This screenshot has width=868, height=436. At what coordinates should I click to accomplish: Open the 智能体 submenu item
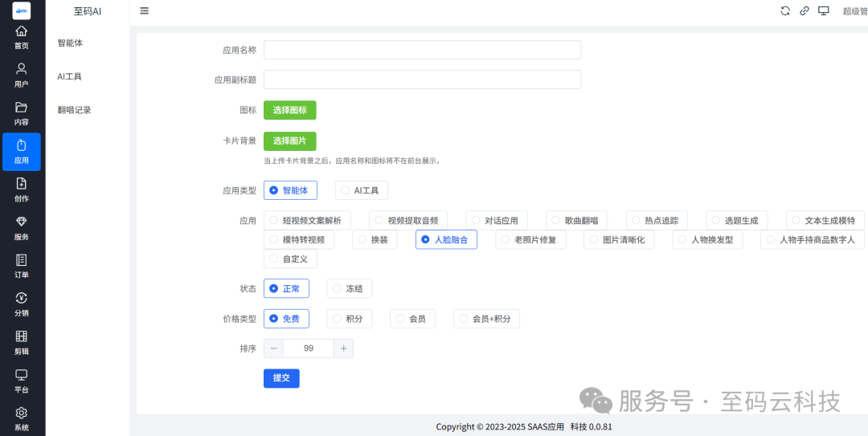[x=70, y=43]
